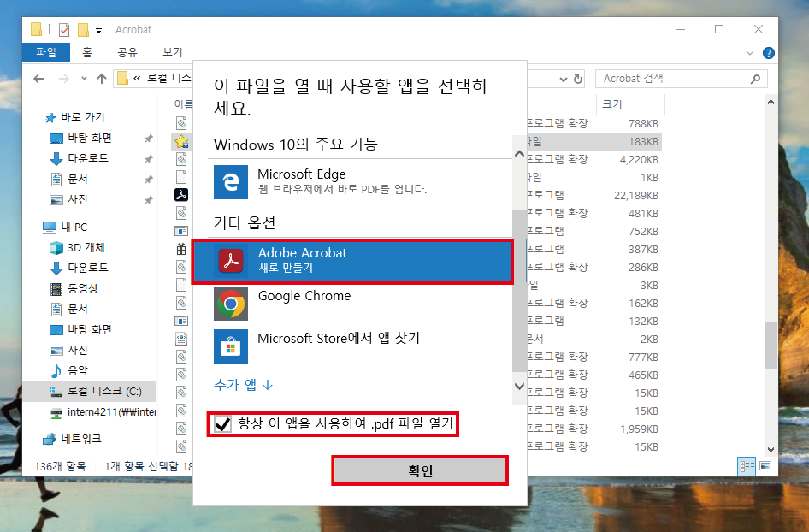Click the file list scrollbar thumb
The width and height of the screenshot is (809, 532).
point(771,346)
